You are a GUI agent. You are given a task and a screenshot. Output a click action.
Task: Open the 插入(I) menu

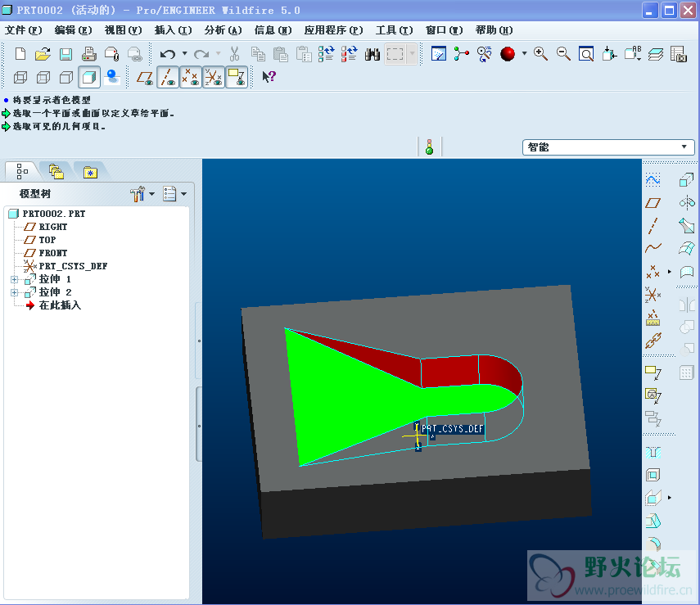tap(174, 30)
